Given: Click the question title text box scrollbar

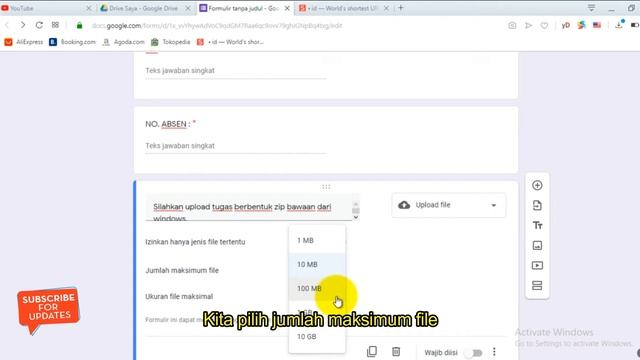Looking at the screenshot, I should pos(356,210).
